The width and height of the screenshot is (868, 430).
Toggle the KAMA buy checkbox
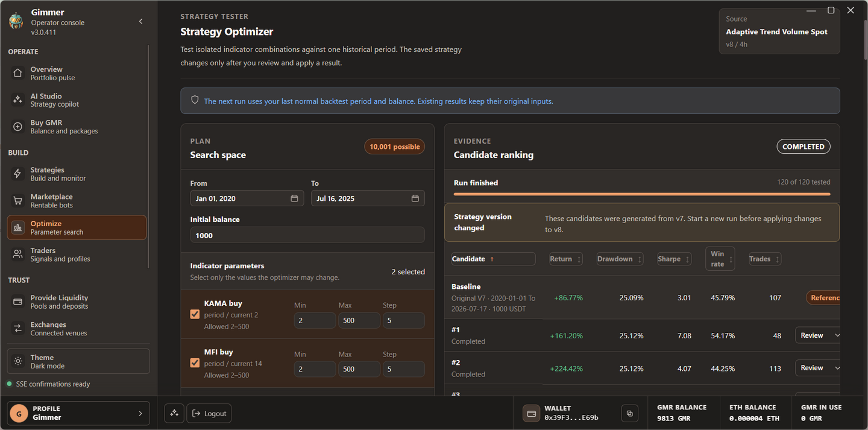click(x=195, y=314)
